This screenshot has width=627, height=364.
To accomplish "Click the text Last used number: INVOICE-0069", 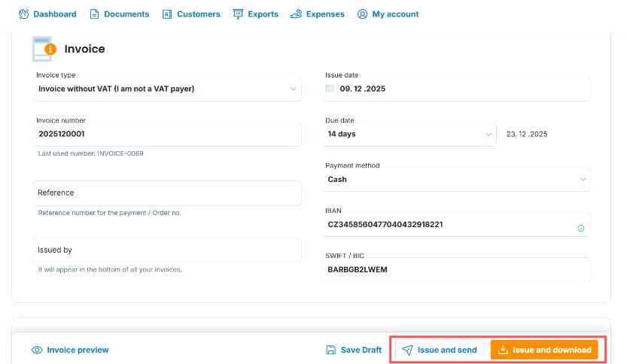I will point(91,153).
